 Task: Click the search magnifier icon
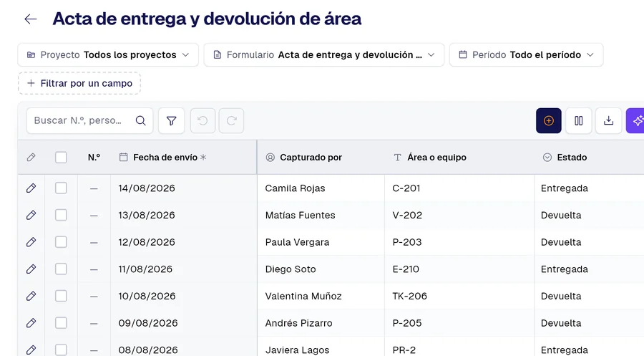(x=140, y=120)
